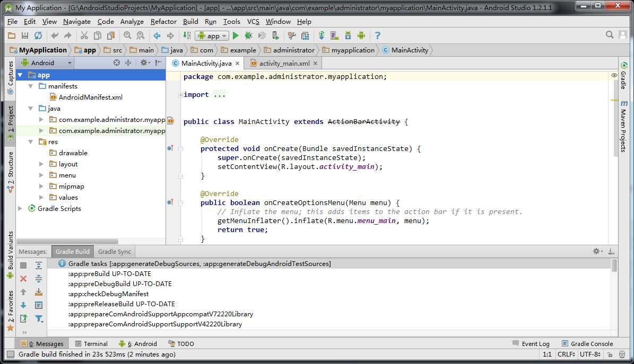Click the MainActivity breadcrumb
Screen dimensions: 634x364
[405, 50]
